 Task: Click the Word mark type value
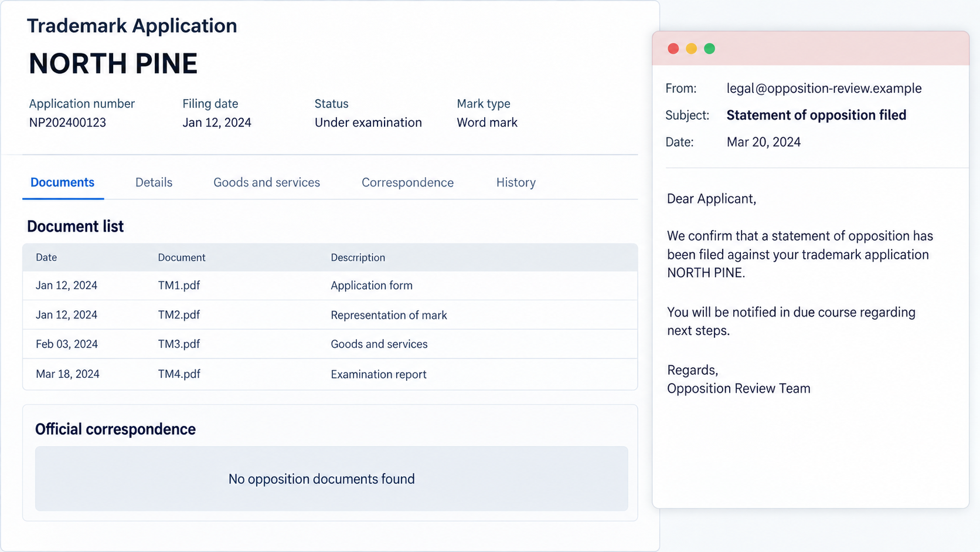[487, 123]
